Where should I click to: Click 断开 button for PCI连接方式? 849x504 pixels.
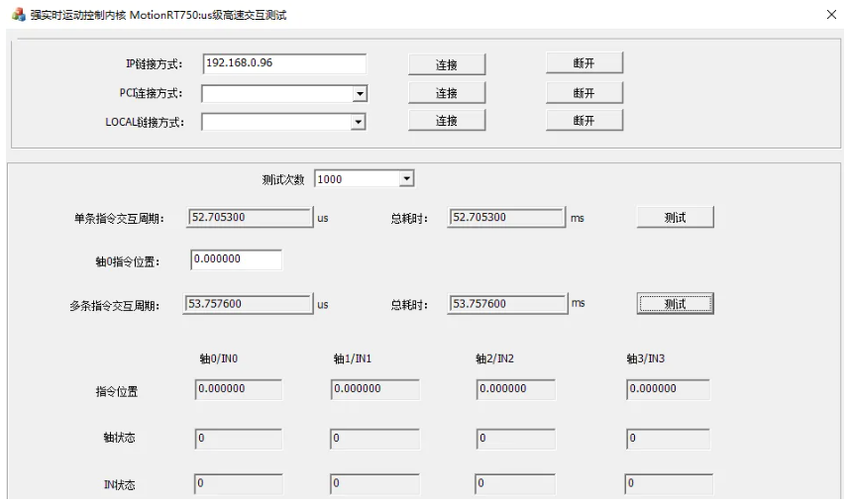584,93
